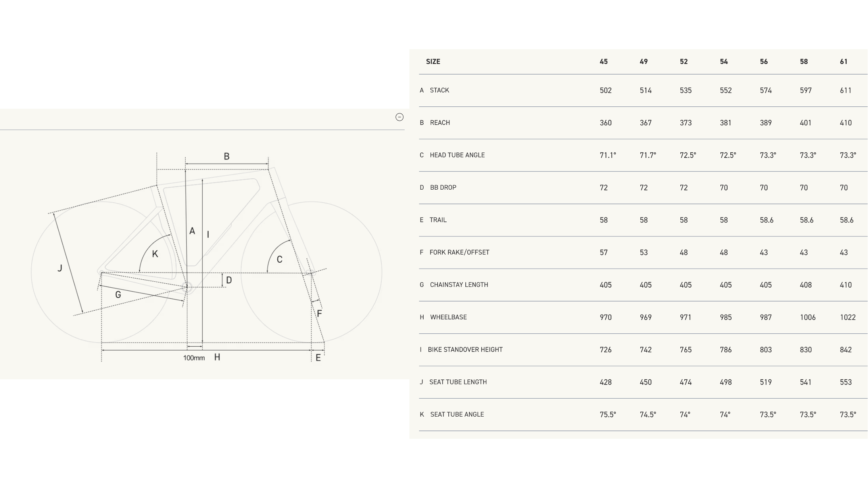Select the size 49 column header
868x488 pixels.
coord(643,61)
